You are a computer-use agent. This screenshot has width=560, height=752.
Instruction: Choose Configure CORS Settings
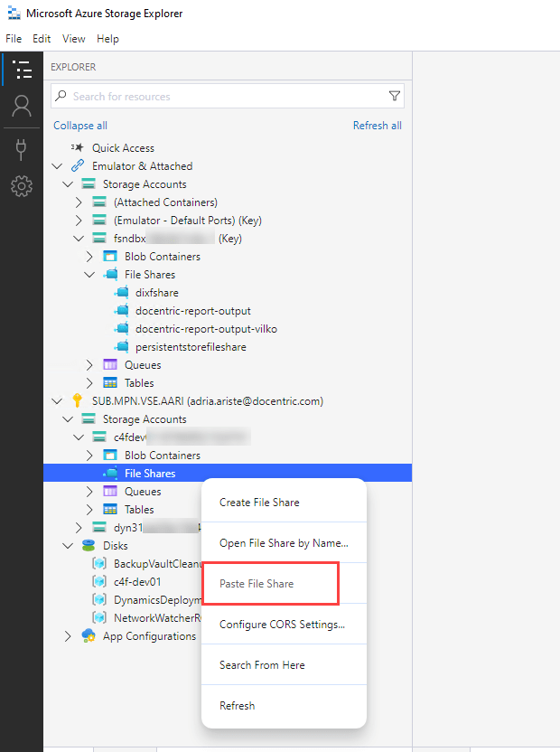pyautogui.click(x=284, y=624)
